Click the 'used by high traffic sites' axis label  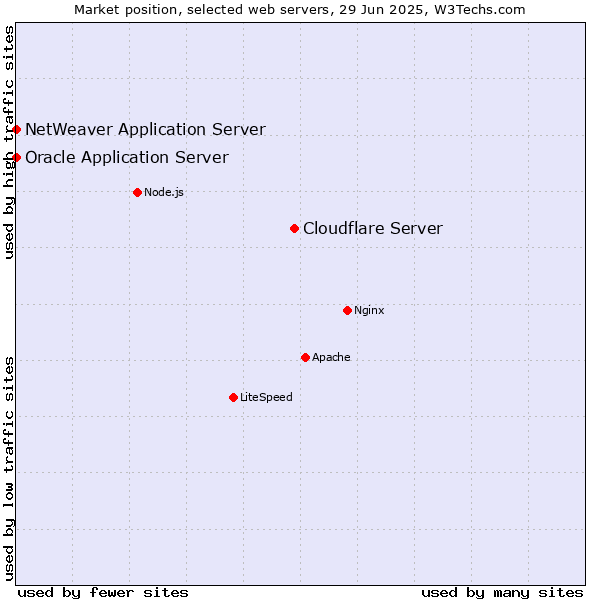tap(9, 142)
